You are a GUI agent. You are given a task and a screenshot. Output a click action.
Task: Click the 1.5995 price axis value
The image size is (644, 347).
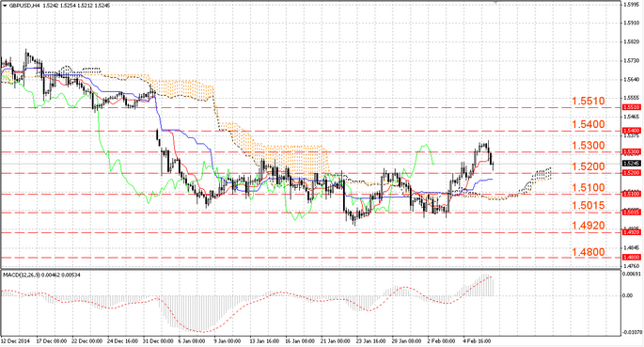[x=631, y=5]
